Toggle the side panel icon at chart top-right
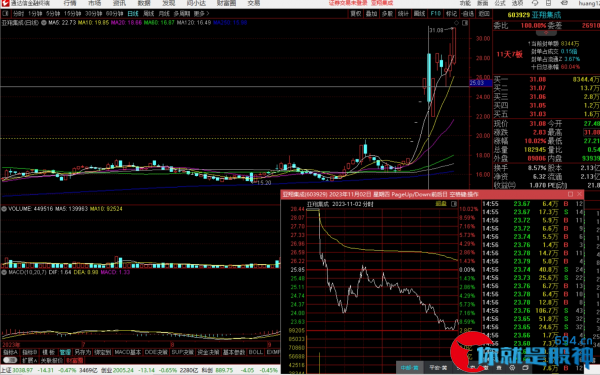This screenshot has height=375, width=600. [x=465, y=23]
